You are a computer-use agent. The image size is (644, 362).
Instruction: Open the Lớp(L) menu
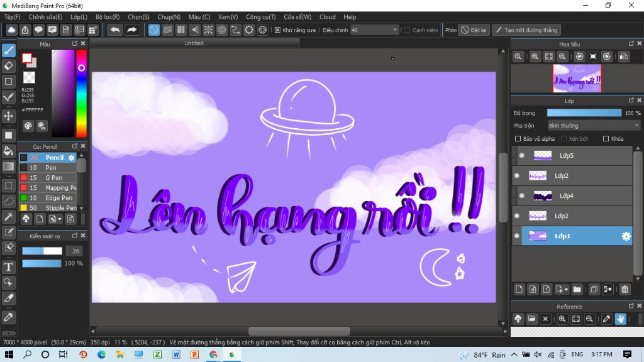[79, 17]
